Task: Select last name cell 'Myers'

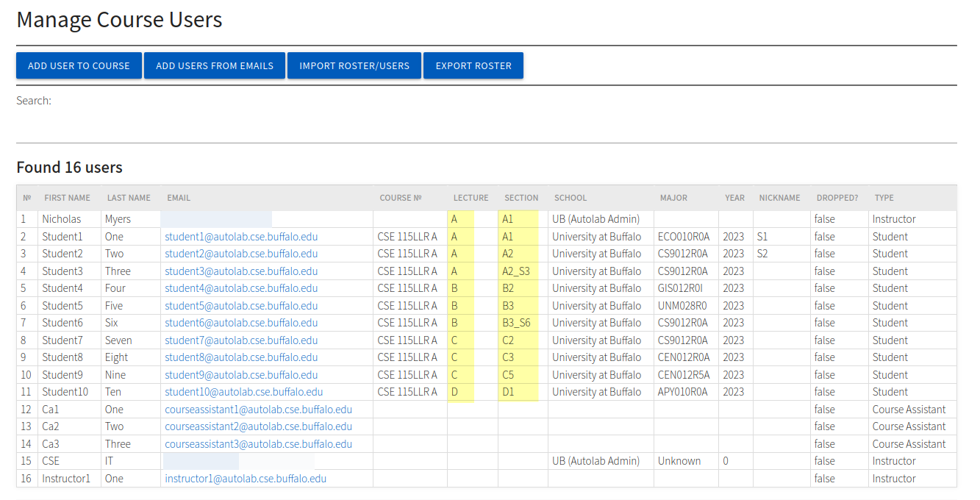Action: pos(119,219)
